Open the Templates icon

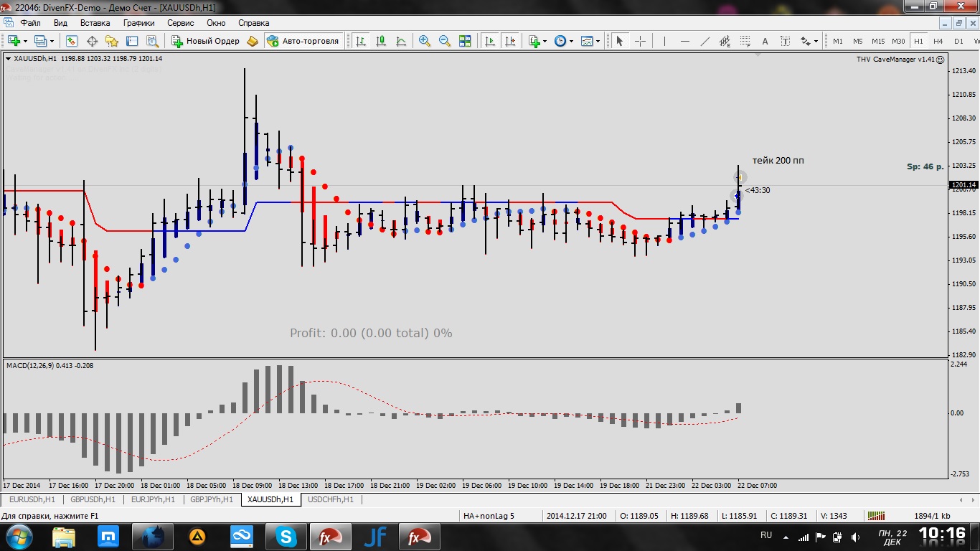pos(588,41)
